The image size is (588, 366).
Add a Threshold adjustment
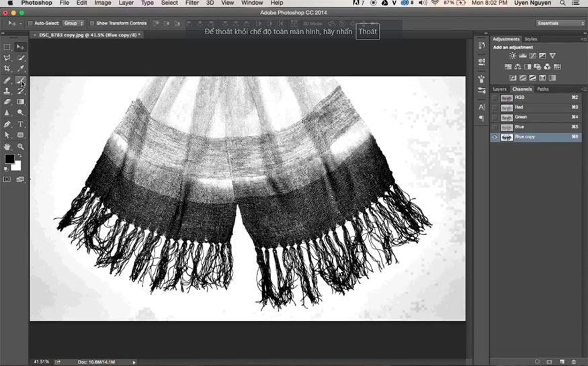[532, 78]
